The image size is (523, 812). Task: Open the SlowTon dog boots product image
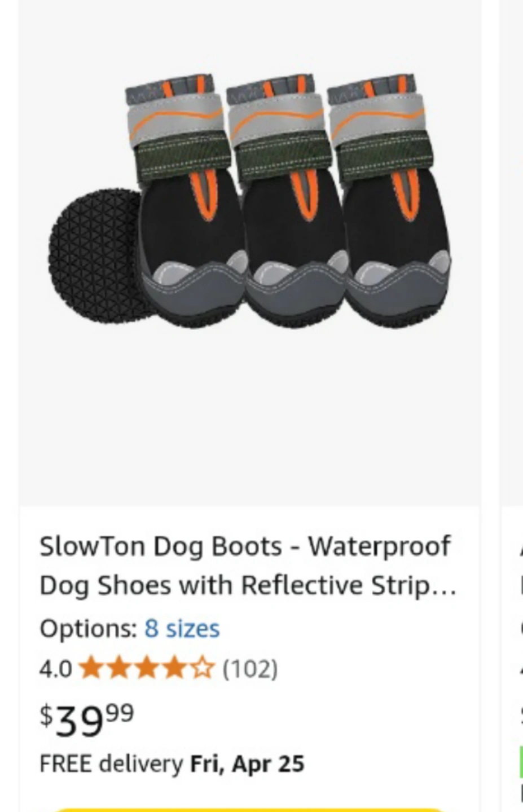point(249,253)
